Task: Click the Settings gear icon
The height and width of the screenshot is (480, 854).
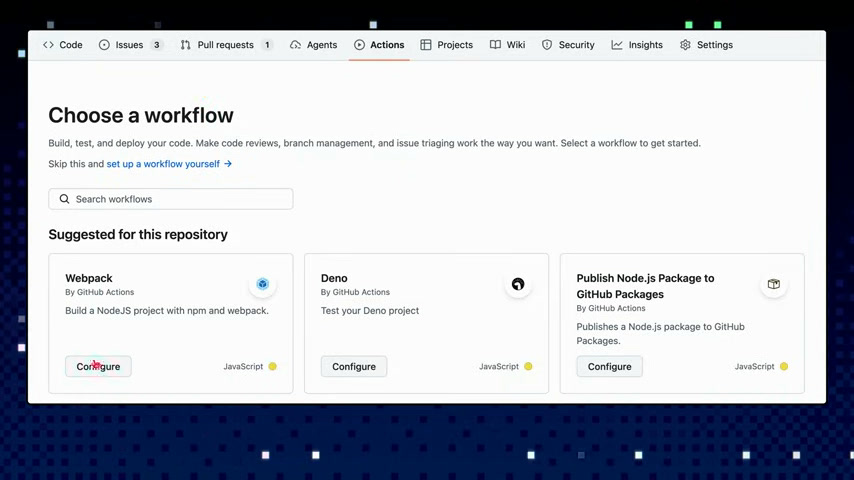Action: click(x=685, y=45)
